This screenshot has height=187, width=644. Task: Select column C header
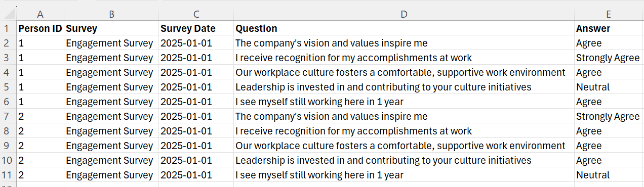[196, 14]
